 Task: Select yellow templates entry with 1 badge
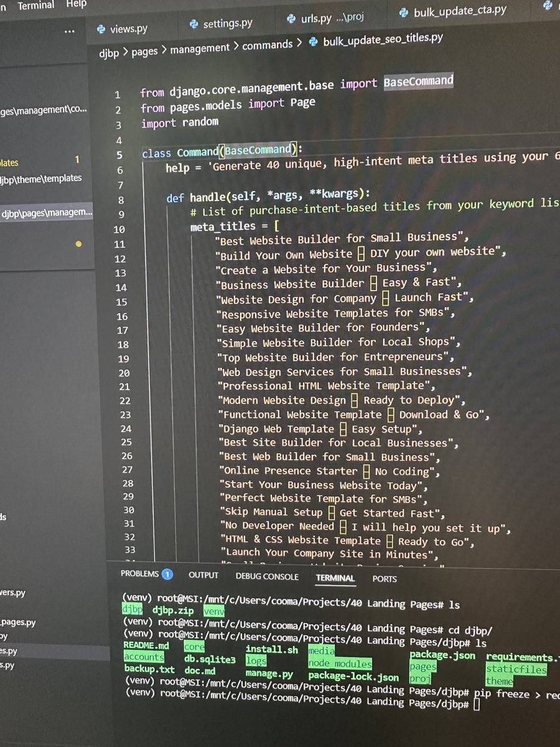point(40,162)
